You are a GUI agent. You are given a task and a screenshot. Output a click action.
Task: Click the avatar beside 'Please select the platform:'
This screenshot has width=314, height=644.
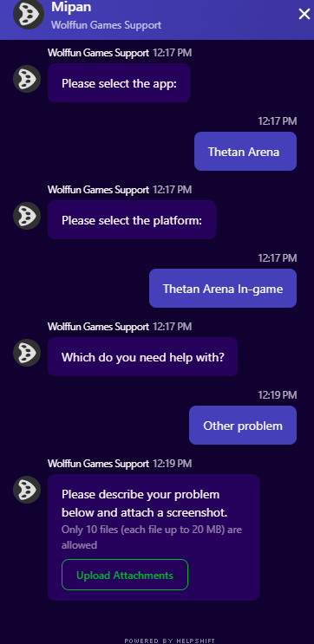27,216
